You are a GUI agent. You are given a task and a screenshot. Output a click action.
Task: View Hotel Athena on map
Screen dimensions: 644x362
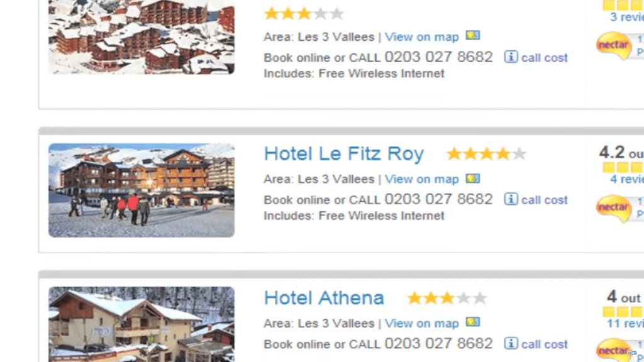pos(422,324)
